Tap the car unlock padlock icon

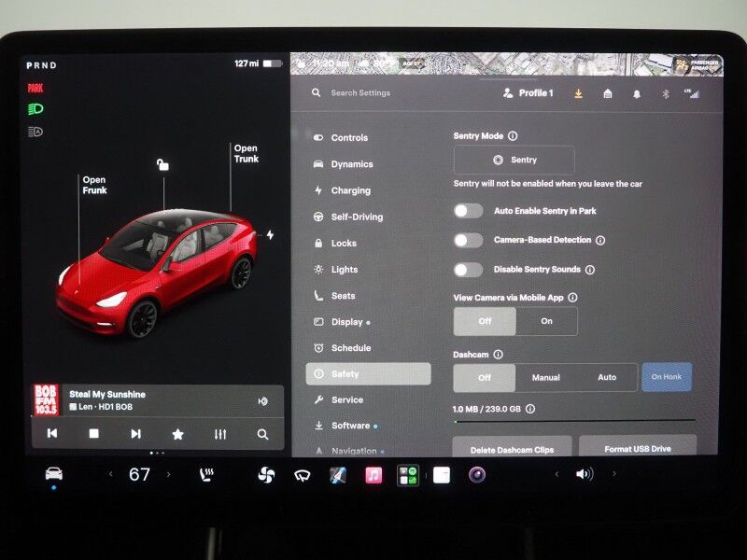pyautogui.click(x=162, y=165)
